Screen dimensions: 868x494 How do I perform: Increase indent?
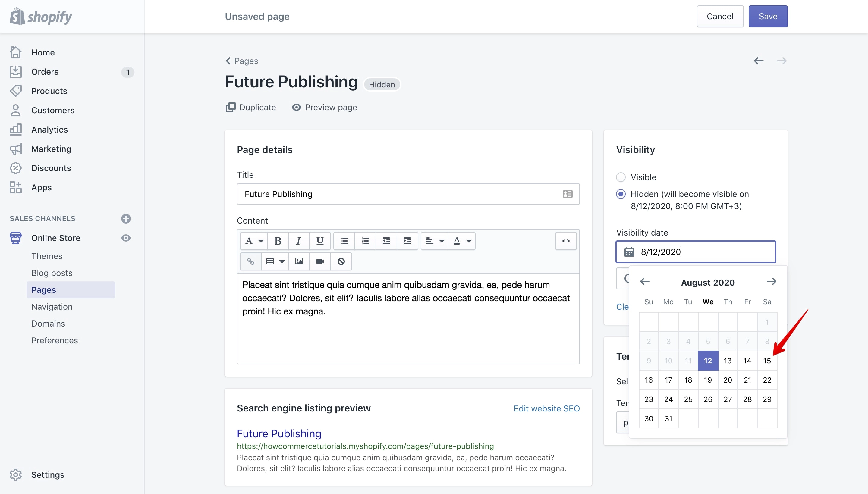click(407, 241)
